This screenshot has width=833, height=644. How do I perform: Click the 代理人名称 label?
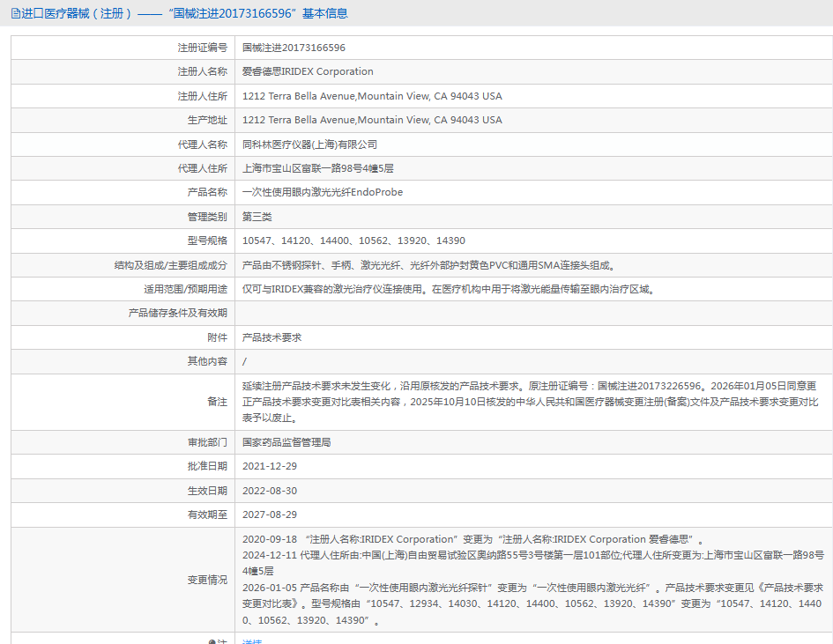pos(203,144)
